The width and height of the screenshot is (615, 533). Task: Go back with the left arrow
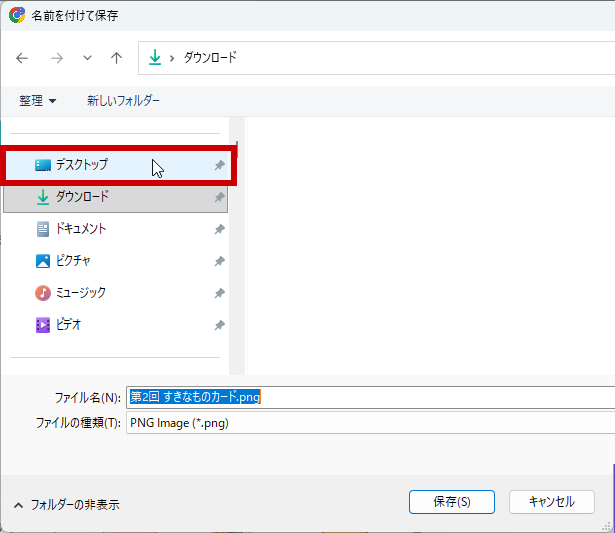(22, 58)
